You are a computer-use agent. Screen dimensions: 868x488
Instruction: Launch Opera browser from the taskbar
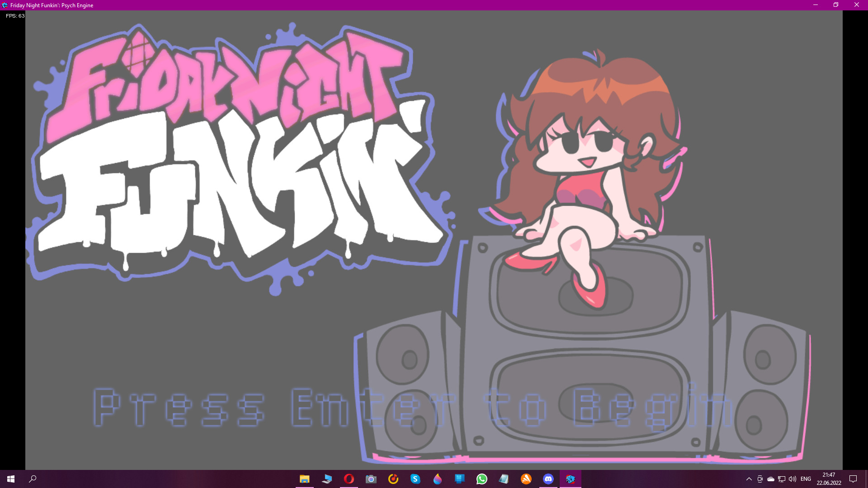(349, 479)
